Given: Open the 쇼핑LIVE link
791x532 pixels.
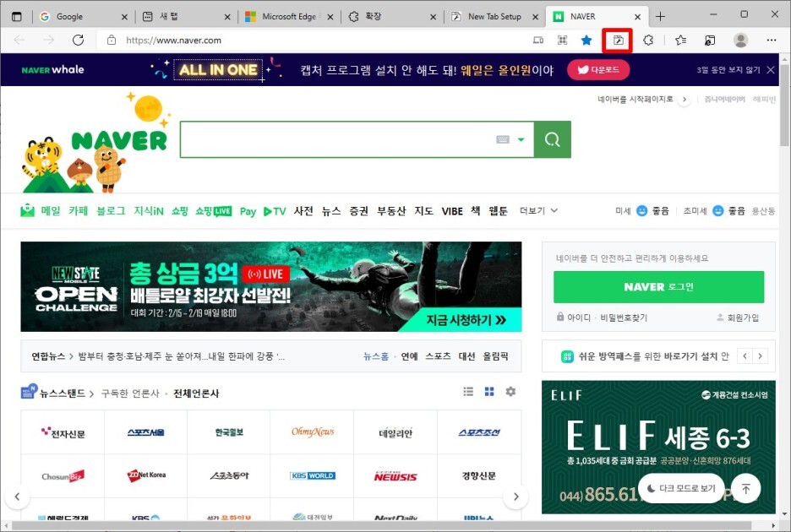Looking at the screenshot, I should pos(214,211).
